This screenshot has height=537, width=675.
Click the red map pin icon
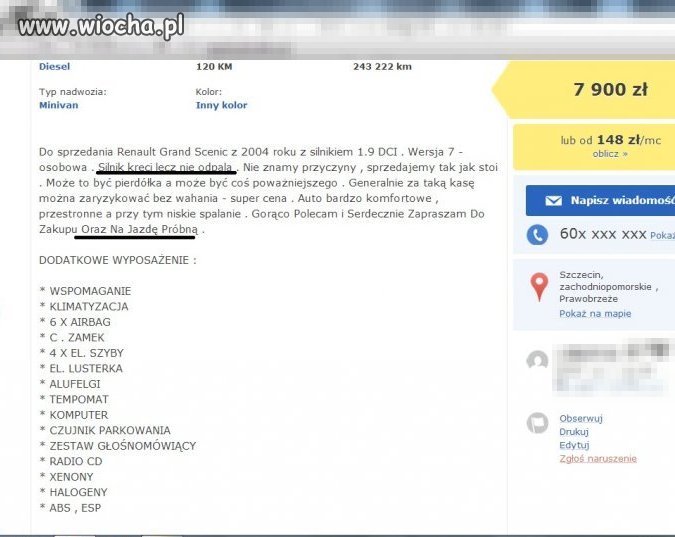tap(539, 287)
